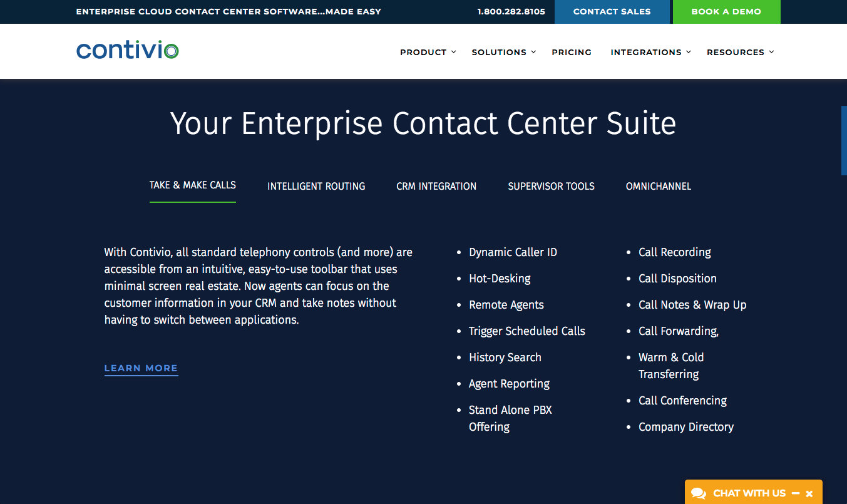847x504 pixels.
Task: Select the Take & Make Calls tab
Action: click(x=193, y=185)
